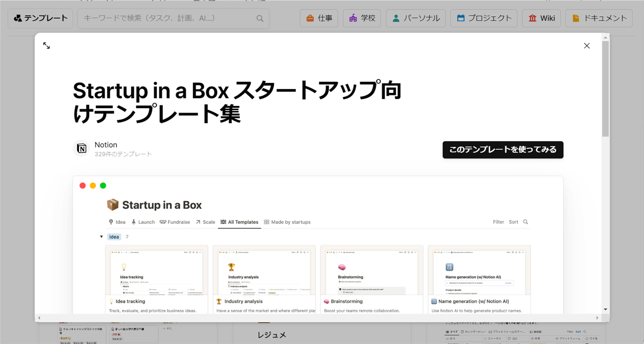Click the search magnifier icon in preview
This screenshot has height=344, width=644.
pyautogui.click(x=526, y=222)
